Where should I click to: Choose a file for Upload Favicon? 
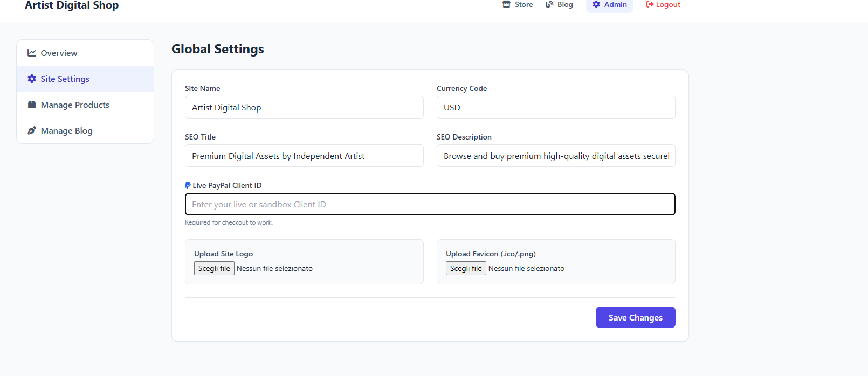point(466,268)
